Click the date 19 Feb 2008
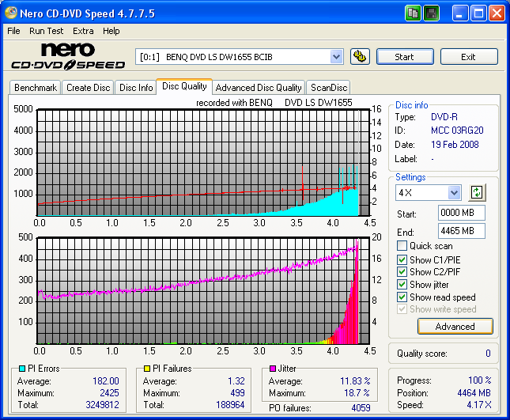This screenshot has width=510, height=420. click(455, 145)
